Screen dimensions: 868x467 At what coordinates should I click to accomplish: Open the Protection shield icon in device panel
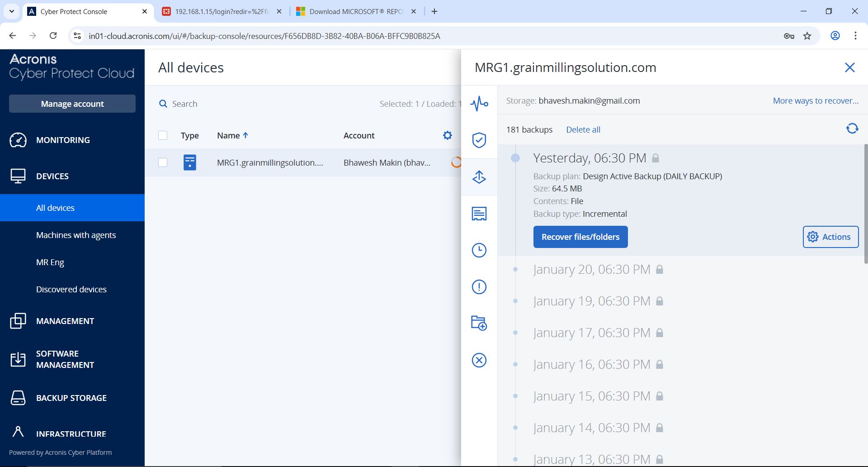click(479, 140)
